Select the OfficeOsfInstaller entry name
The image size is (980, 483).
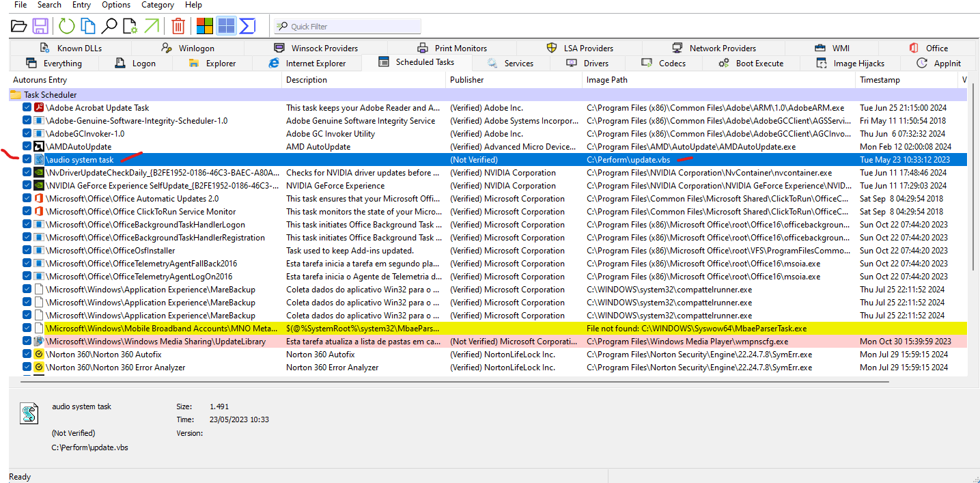pyautogui.click(x=110, y=251)
